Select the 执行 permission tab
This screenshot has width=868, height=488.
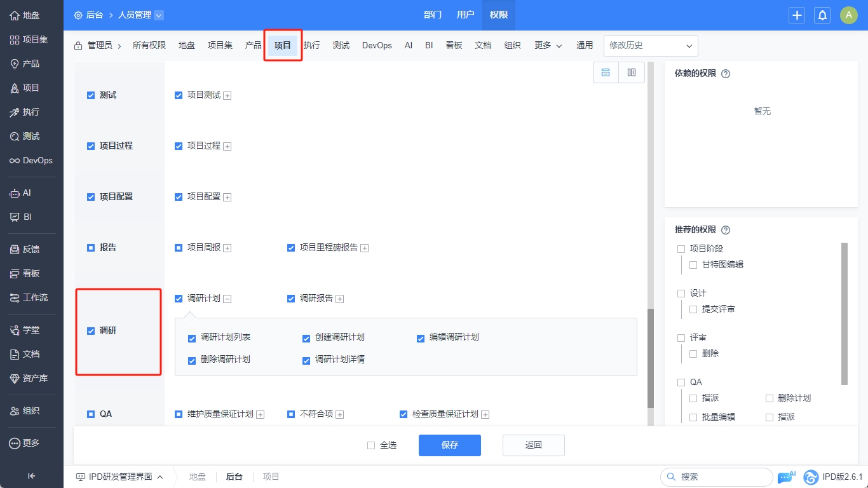point(311,46)
